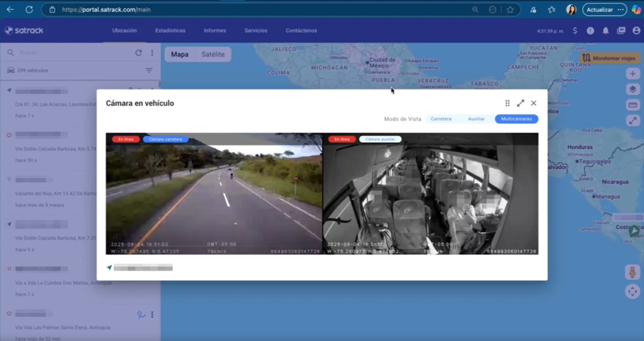This screenshot has height=341, width=644.
Task: Open vehicle list more options menu
Action: click(152, 53)
